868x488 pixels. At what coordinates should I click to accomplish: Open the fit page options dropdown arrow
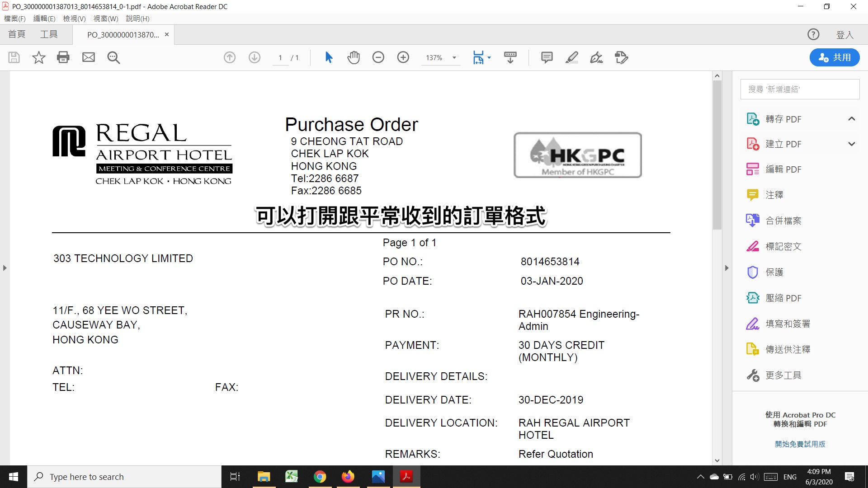click(x=489, y=57)
